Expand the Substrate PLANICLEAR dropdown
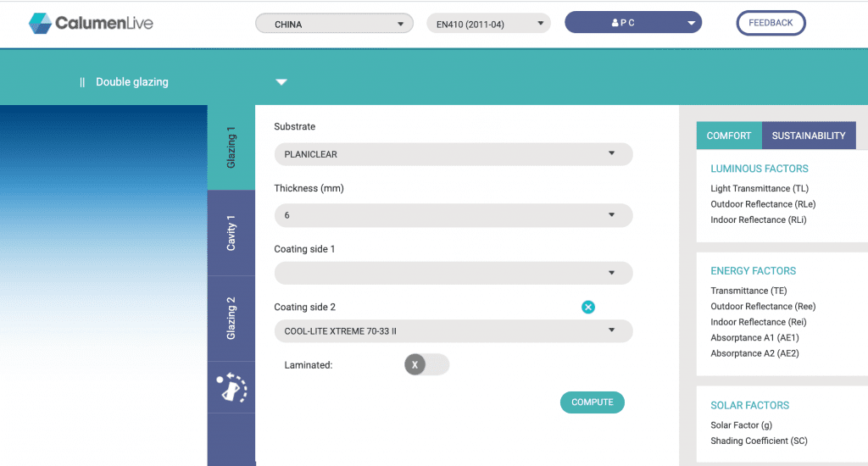The image size is (868, 466). 453,154
